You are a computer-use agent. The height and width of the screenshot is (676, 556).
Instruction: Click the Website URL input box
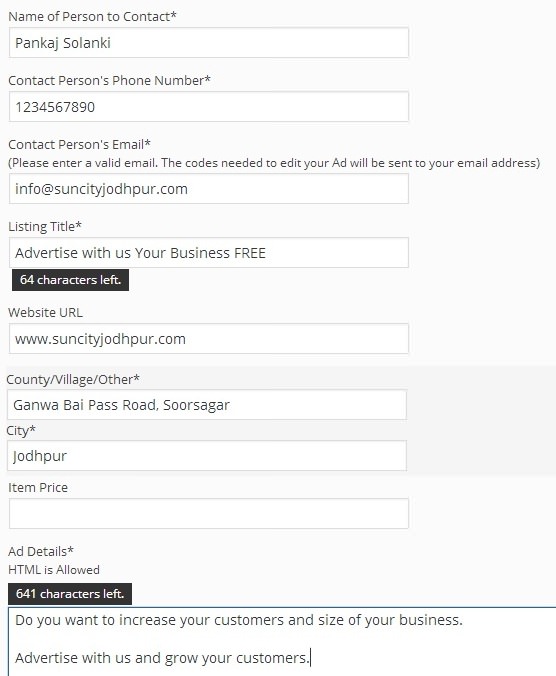click(x=209, y=338)
